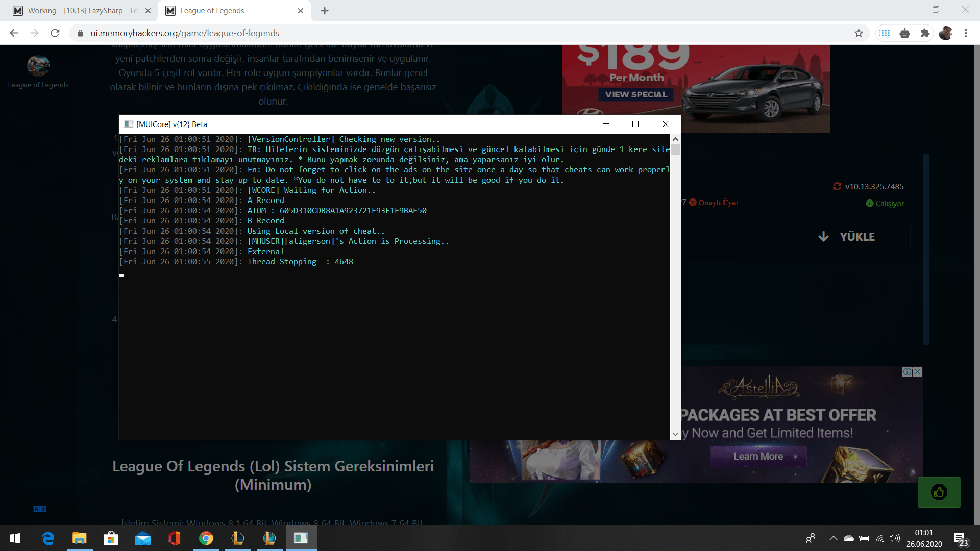Viewport: 980px width, 551px height.
Task: Click the "[MHUSER][atigerson]'s Action is Processing.." line
Action: tap(348, 241)
